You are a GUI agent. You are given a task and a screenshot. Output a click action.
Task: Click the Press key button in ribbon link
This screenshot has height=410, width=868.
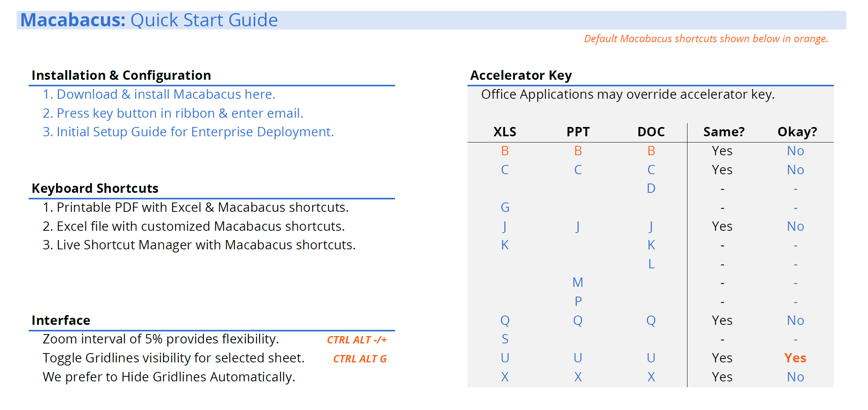[173, 113]
